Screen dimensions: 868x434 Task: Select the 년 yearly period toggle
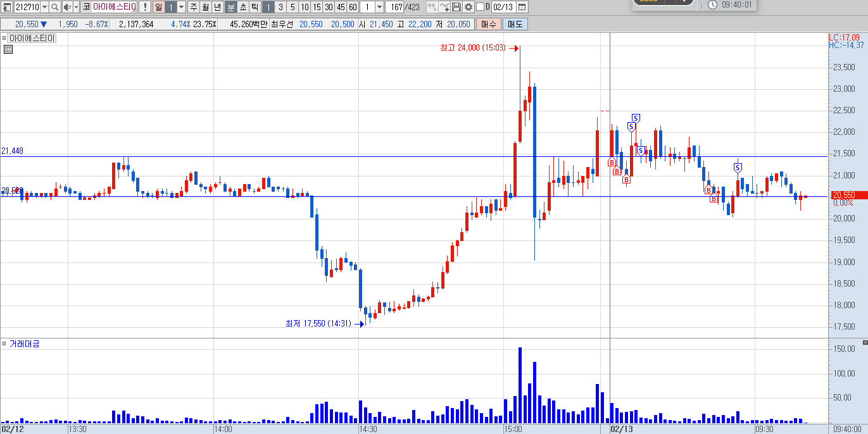[218, 7]
